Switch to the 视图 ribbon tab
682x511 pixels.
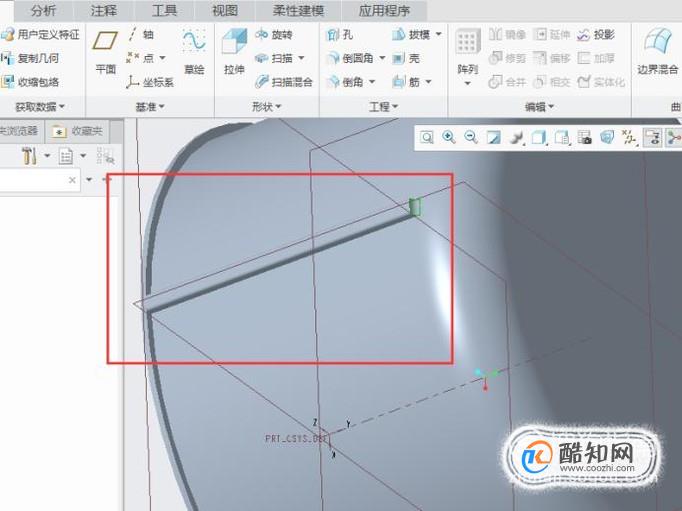click(224, 11)
